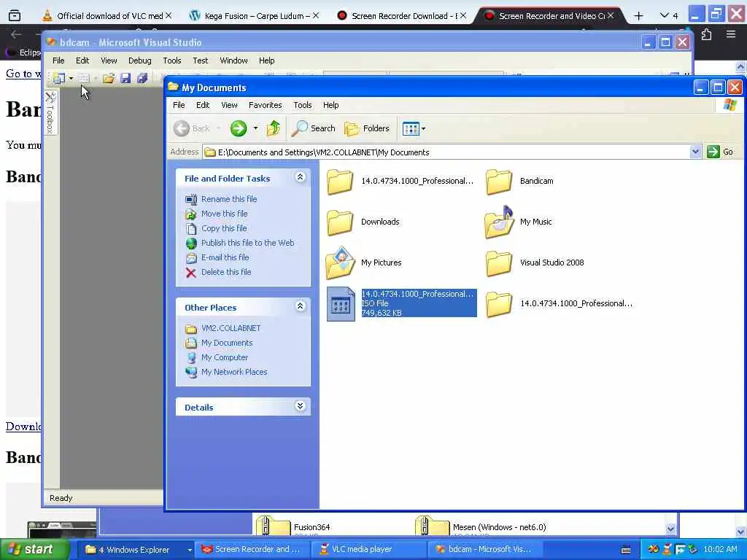Select the My Pictures folder icon

(340, 262)
